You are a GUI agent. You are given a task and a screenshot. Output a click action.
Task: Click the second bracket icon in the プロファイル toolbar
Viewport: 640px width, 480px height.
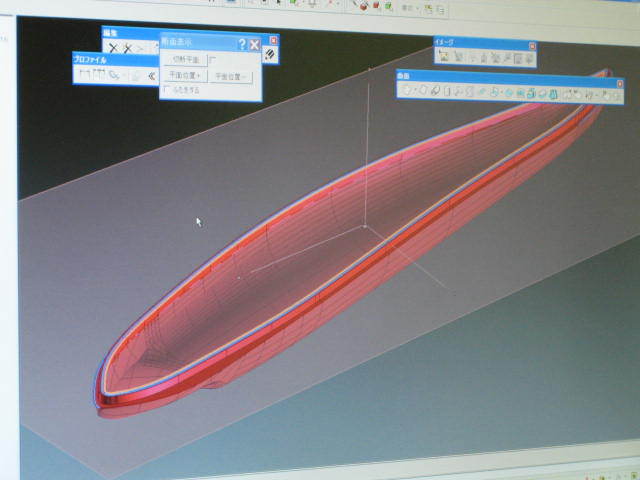[x=99, y=74]
